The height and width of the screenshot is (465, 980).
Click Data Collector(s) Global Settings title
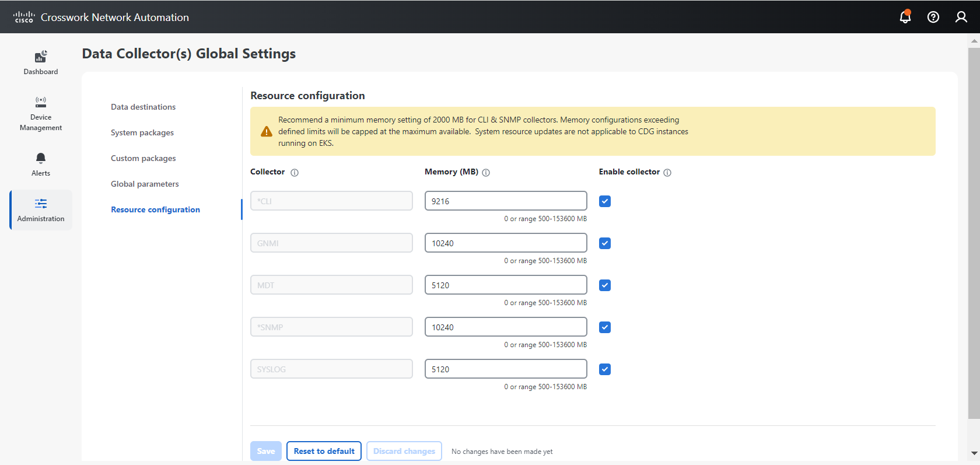pos(188,54)
